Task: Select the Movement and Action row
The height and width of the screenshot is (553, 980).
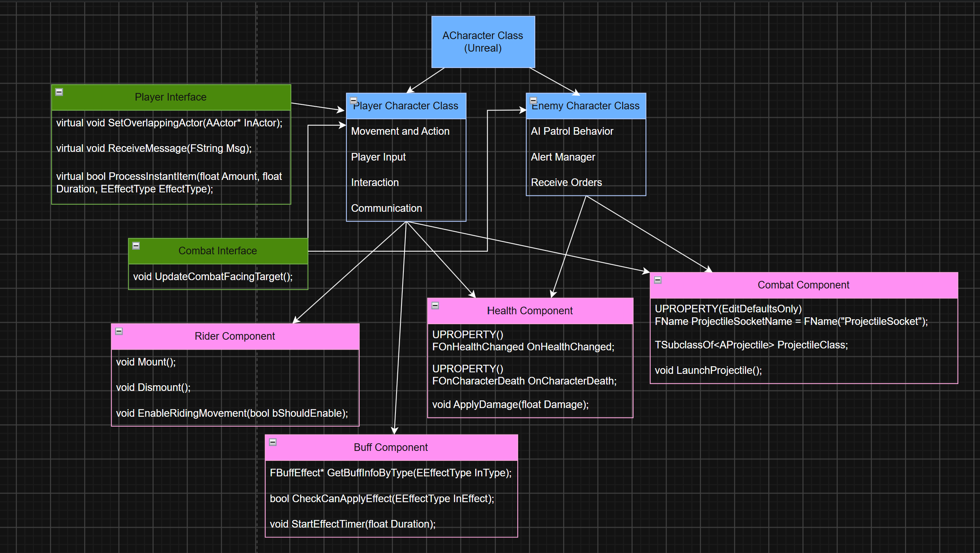Action: 406,131
